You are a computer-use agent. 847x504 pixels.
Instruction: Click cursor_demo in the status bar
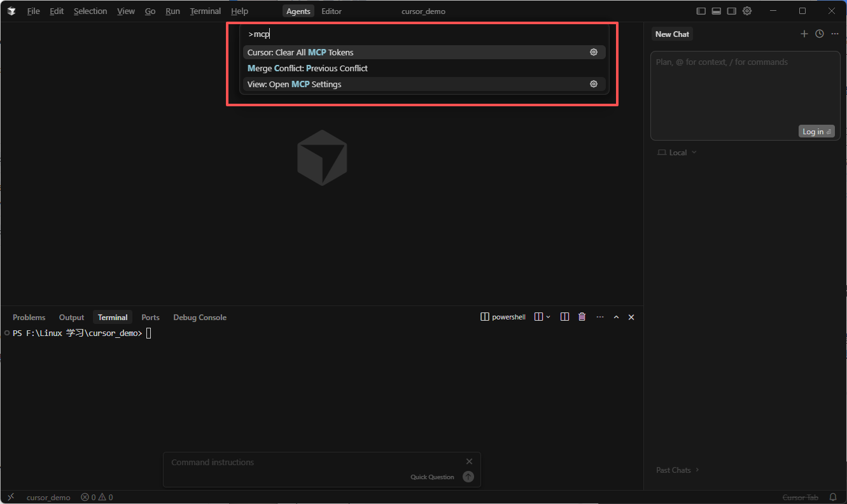(48, 498)
